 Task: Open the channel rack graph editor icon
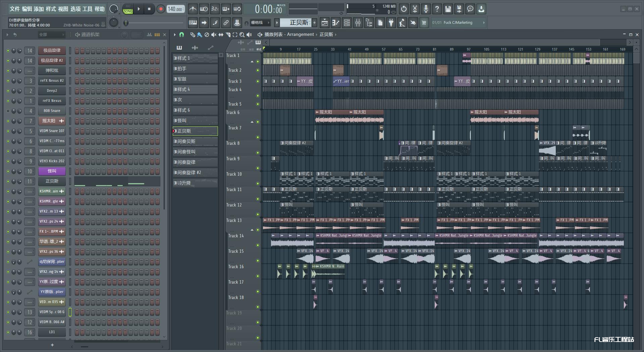tap(150, 35)
